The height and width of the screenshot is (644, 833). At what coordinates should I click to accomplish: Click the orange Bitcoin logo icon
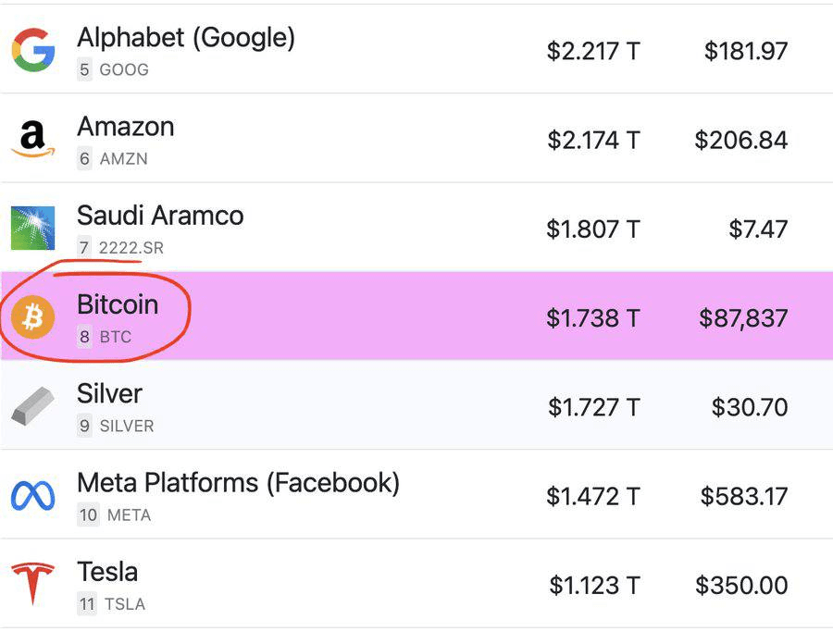(33, 317)
